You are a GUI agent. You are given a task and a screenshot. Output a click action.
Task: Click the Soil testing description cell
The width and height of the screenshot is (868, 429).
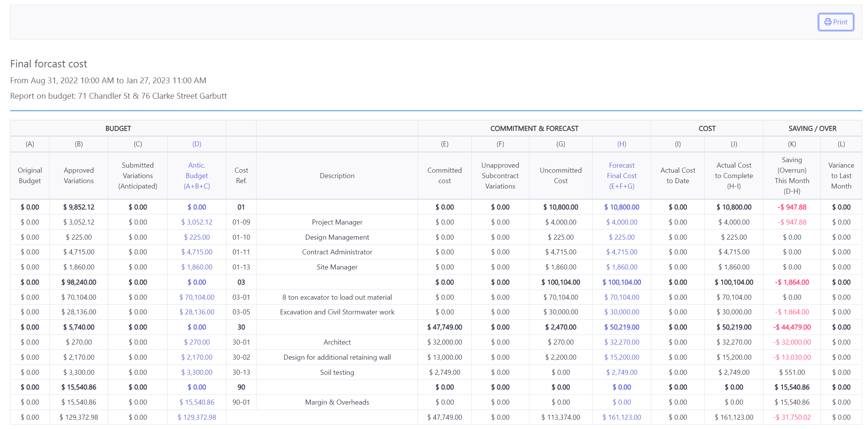click(x=337, y=372)
